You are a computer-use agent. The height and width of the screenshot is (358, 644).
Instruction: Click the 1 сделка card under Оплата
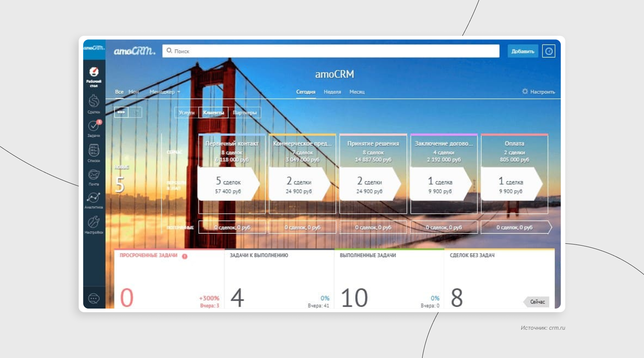coord(512,184)
